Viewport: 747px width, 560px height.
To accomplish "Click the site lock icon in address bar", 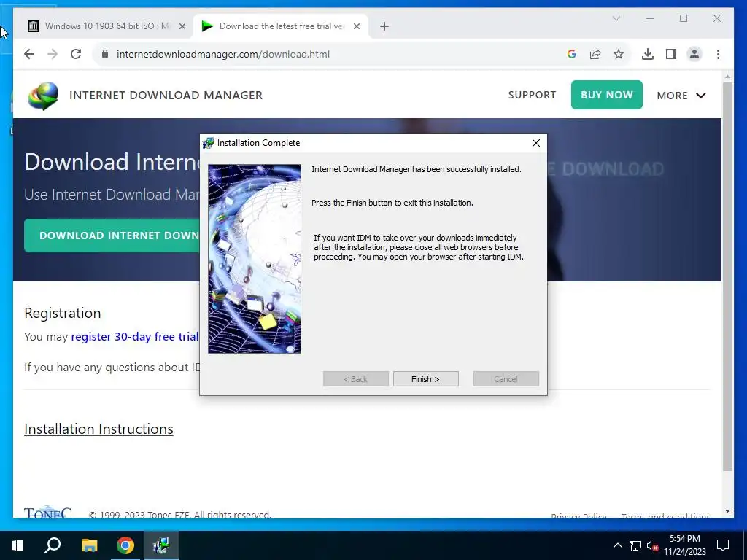I will [x=105, y=54].
